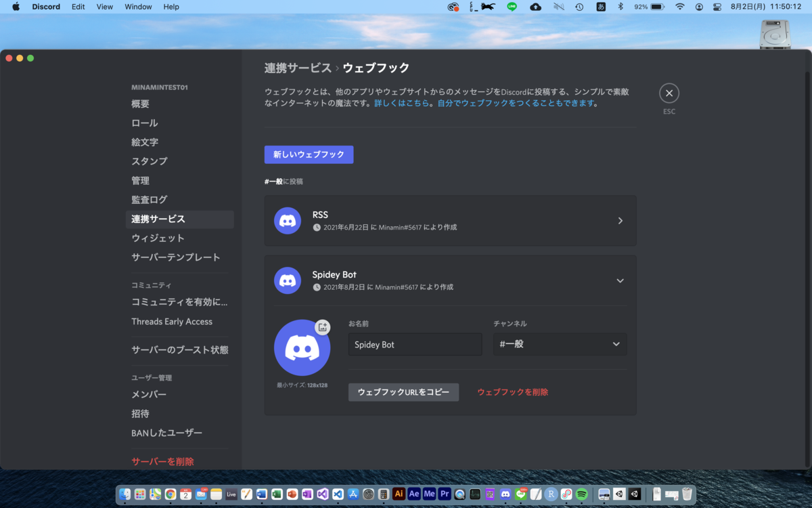Select サーバーテンプレート in sidebar
This screenshot has width=812, height=508.
tap(180, 257)
